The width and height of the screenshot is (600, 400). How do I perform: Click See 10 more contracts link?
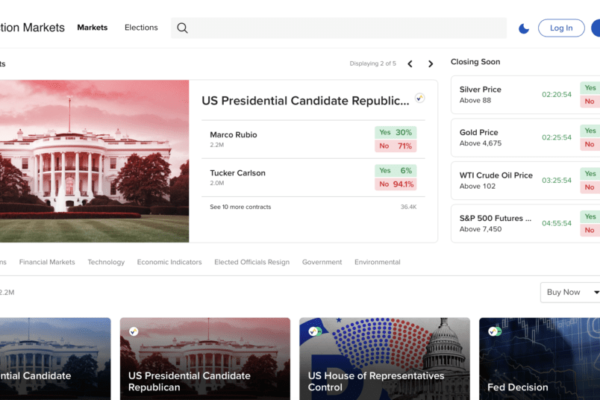240,207
